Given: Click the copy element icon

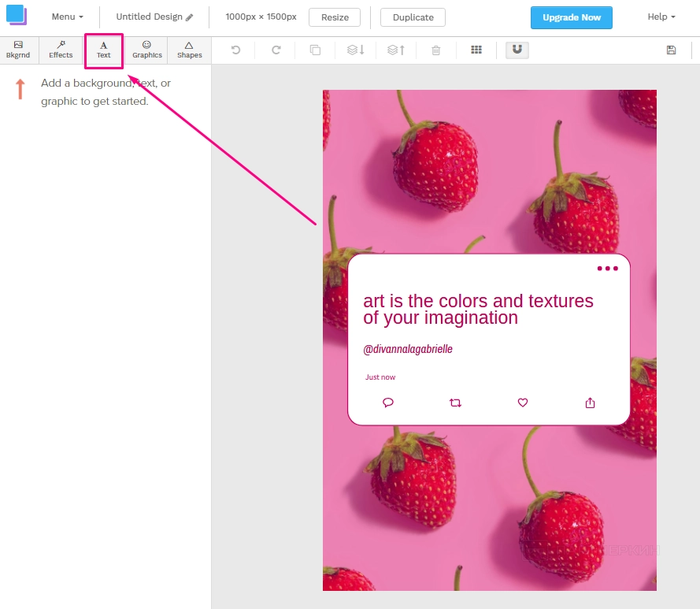Looking at the screenshot, I should click(x=315, y=50).
